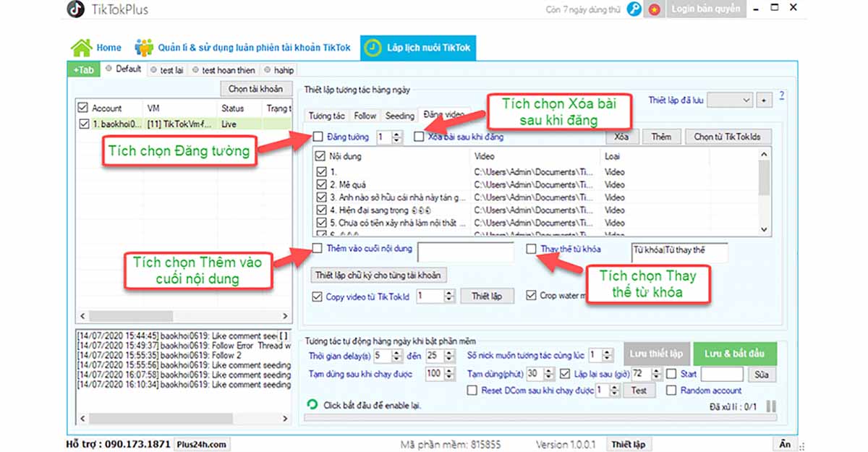Tick the Đăng tường checkbox

pos(318,137)
